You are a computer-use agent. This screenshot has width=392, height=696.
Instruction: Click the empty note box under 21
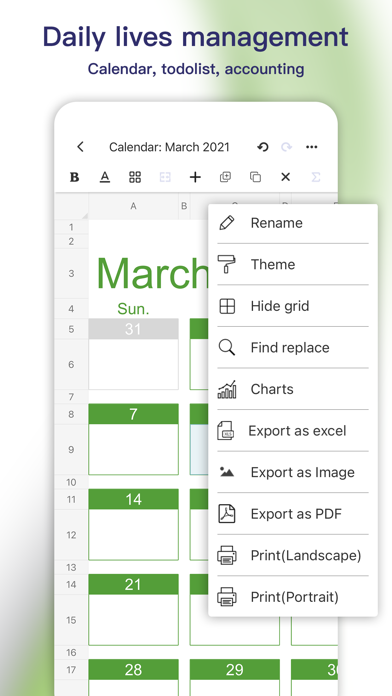(x=133, y=620)
